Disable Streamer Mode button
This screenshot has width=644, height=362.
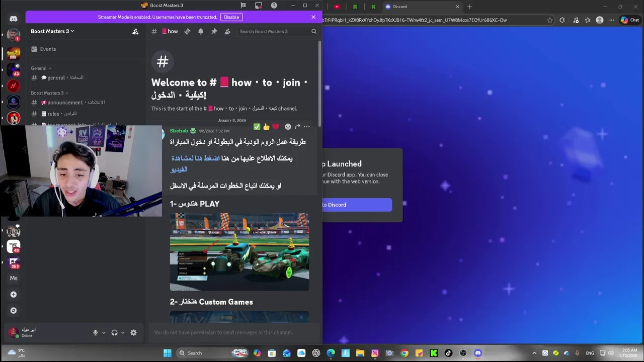click(x=231, y=17)
